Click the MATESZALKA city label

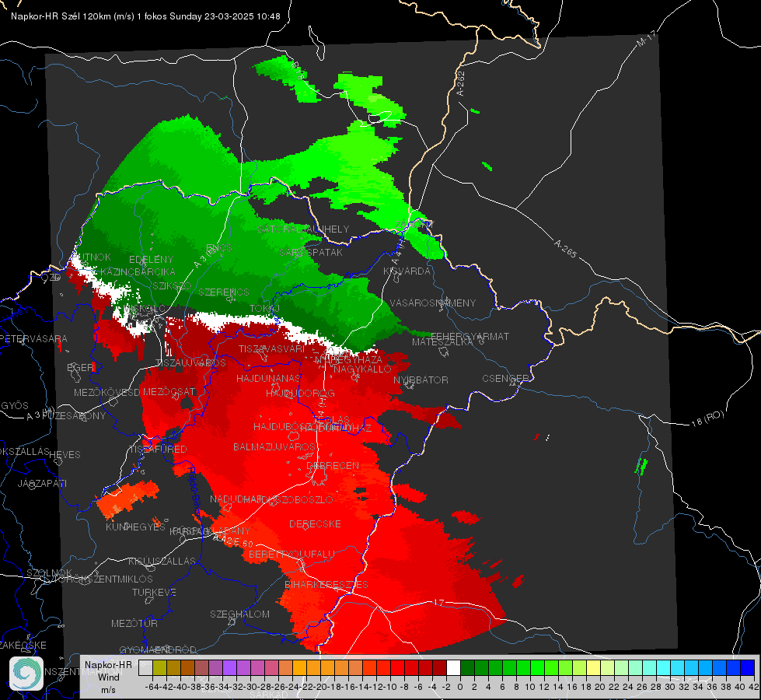pyautogui.click(x=442, y=342)
